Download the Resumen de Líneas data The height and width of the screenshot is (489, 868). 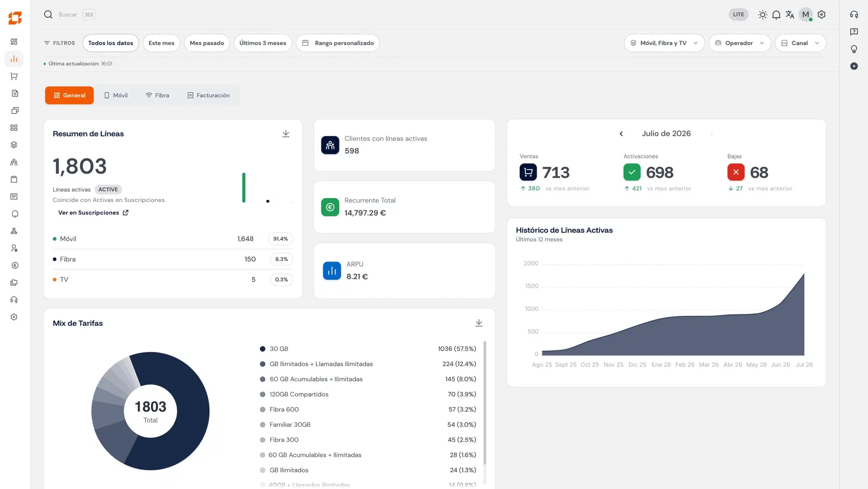pyautogui.click(x=286, y=134)
